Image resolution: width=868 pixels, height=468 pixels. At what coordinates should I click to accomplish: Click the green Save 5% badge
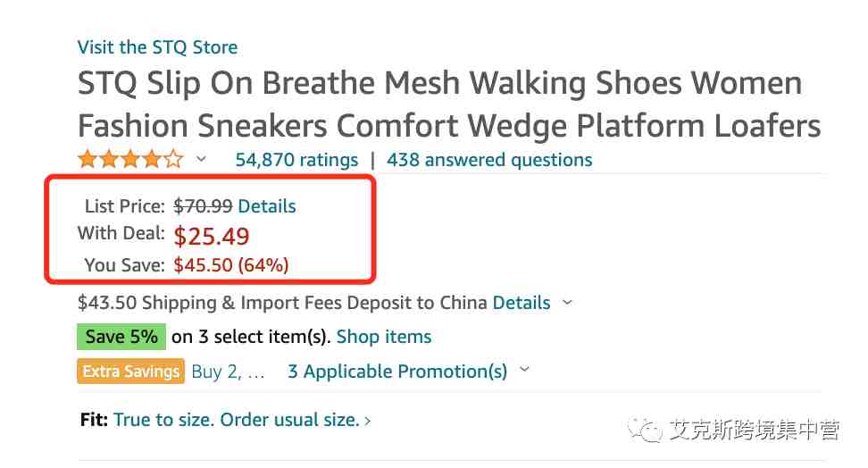[121, 337]
